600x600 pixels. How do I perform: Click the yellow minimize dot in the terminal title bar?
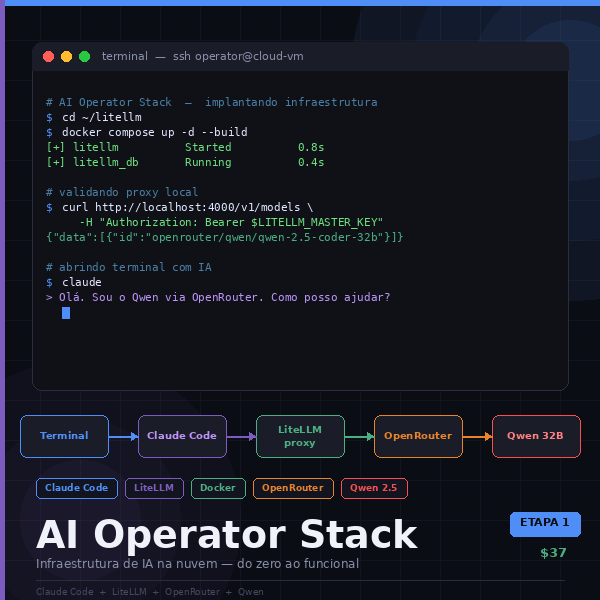click(x=67, y=56)
